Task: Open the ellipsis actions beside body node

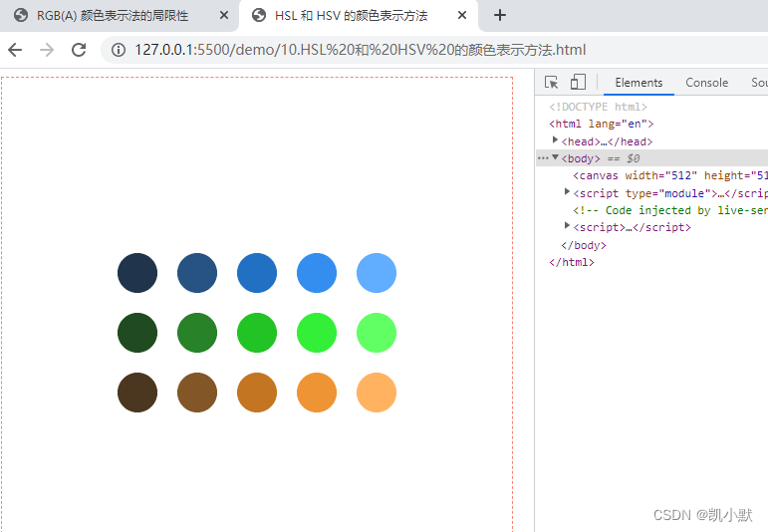Action: coord(543,158)
